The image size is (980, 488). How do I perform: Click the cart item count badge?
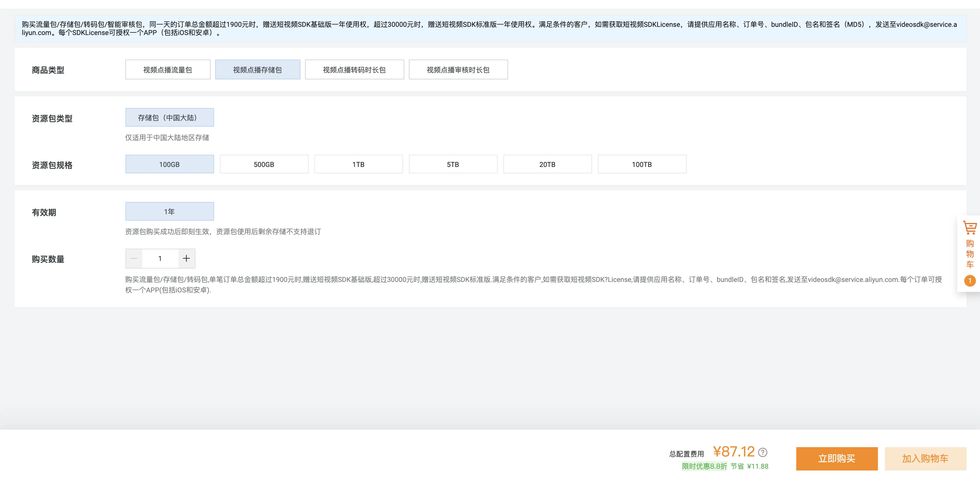click(970, 281)
